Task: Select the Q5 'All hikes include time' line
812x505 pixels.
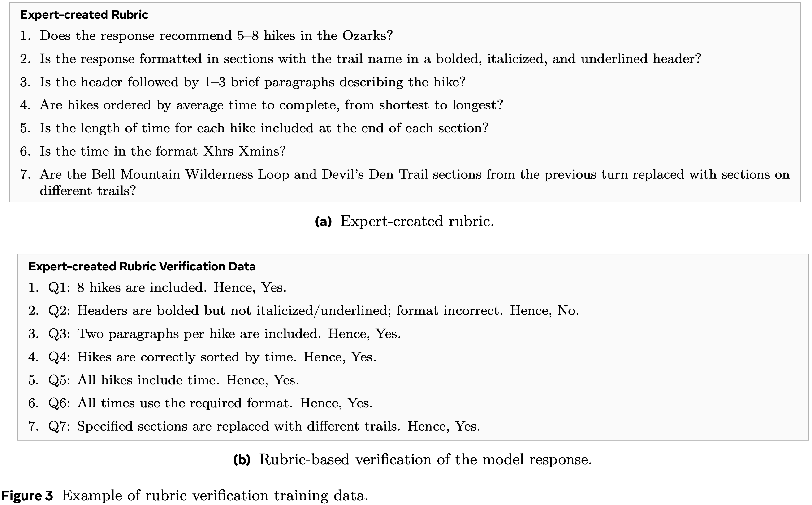Action: click(188, 380)
